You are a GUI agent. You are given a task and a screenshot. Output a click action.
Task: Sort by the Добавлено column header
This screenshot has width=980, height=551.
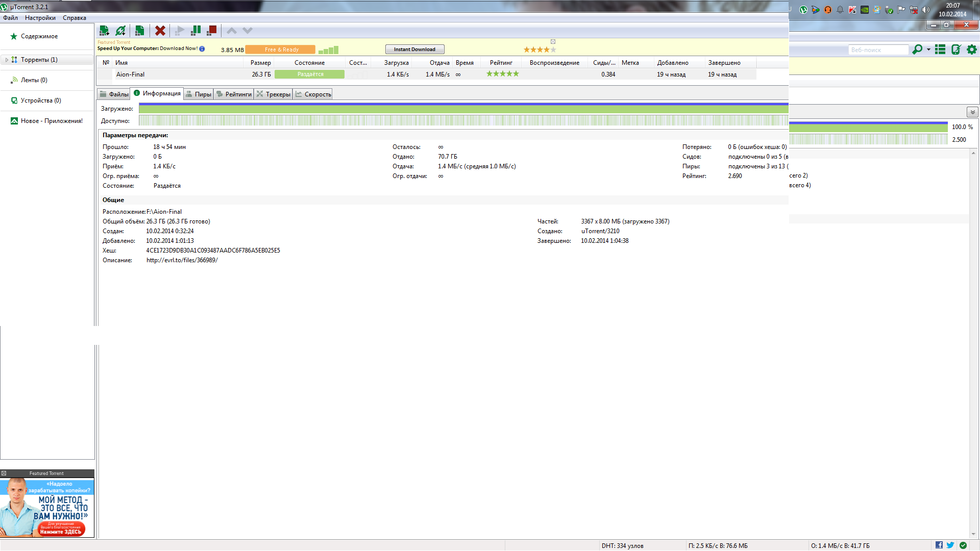click(x=679, y=63)
